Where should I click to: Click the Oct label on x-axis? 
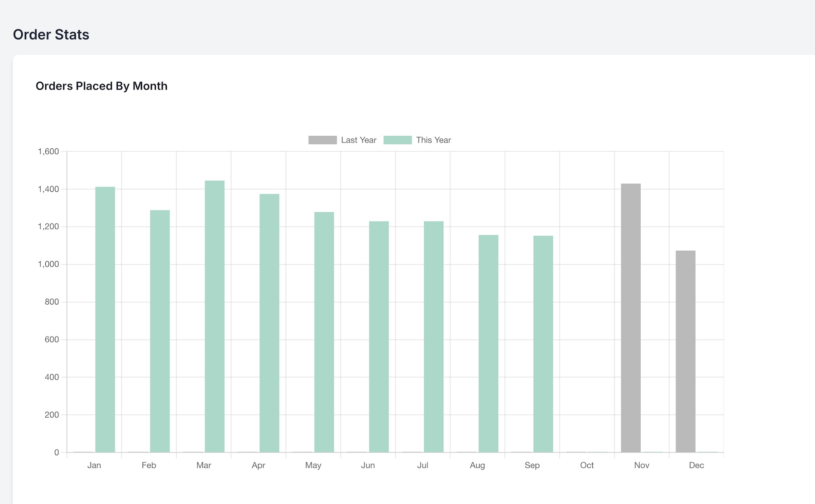point(587,465)
